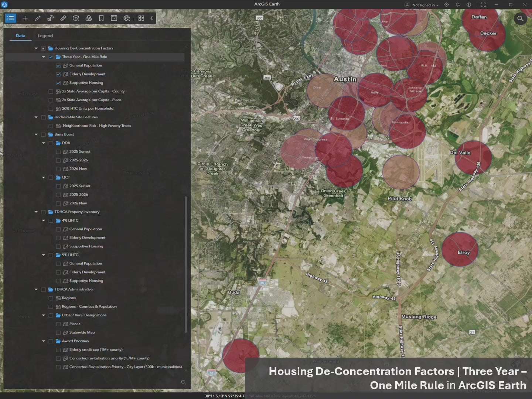This screenshot has height=399, width=532.
Task: Select the Regions - Counties & Population layer
Action: coord(89,307)
